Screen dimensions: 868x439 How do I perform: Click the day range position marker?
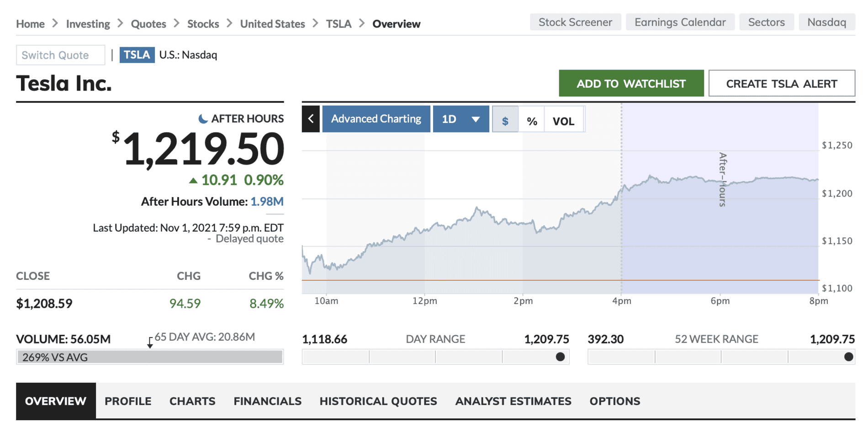click(560, 357)
